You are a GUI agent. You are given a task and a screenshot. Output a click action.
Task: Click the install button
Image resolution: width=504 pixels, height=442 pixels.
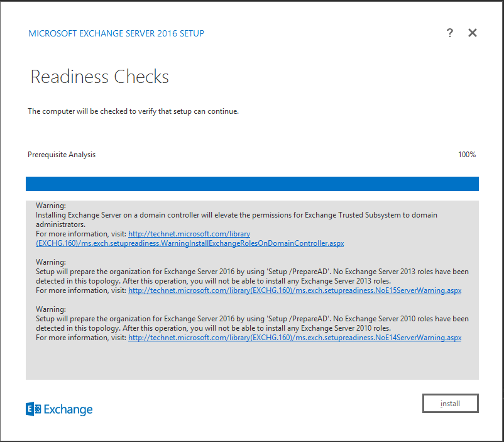tap(451, 403)
